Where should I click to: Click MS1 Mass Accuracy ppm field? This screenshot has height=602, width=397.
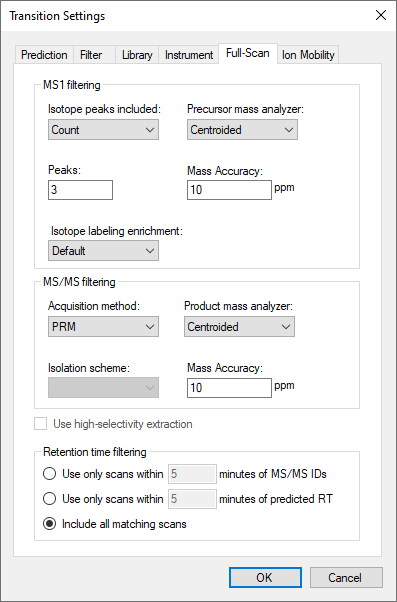tap(229, 190)
